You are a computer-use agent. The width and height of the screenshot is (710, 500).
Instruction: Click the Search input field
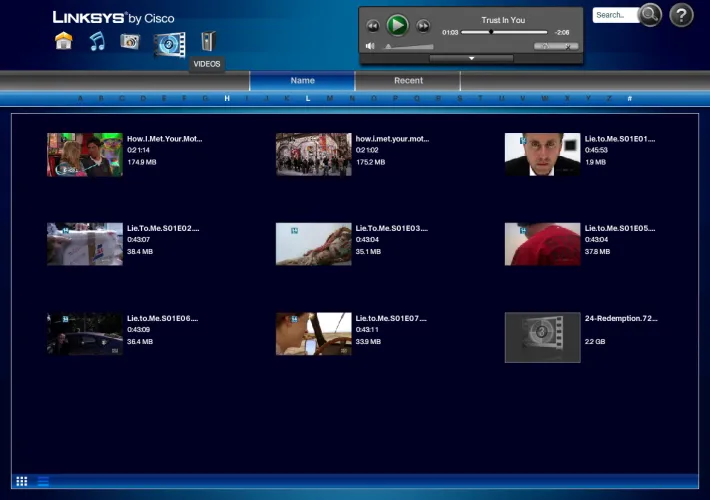[x=615, y=15]
